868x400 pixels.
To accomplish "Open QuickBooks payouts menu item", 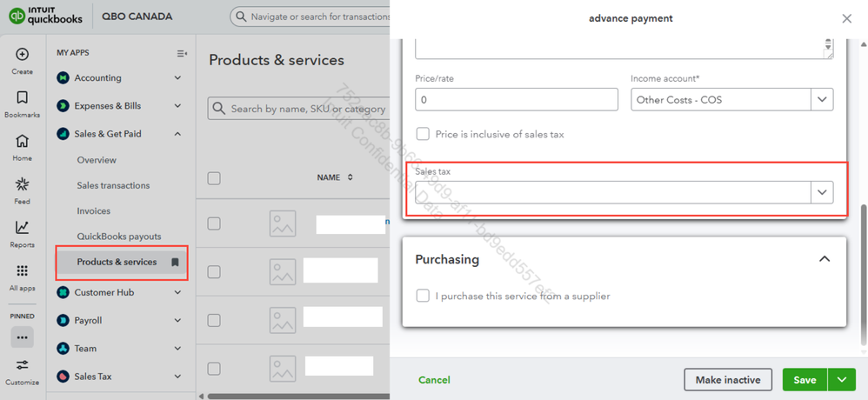I will pyautogui.click(x=119, y=237).
